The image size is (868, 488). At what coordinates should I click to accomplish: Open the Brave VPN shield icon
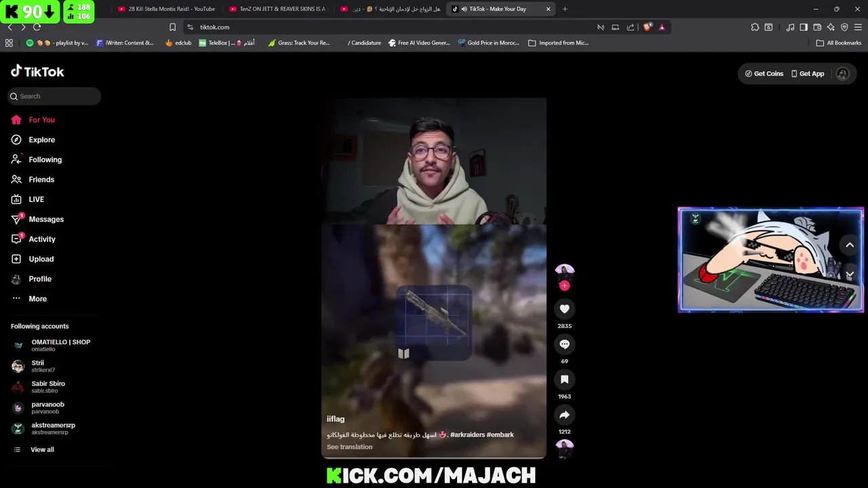(x=844, y=27)
